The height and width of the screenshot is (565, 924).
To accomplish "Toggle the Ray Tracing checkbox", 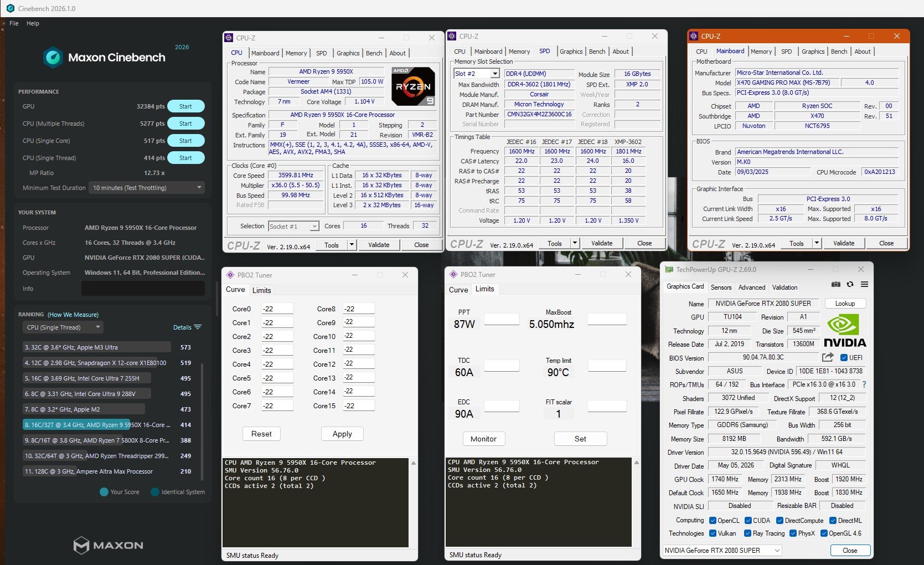I will [x=748, y=533].
